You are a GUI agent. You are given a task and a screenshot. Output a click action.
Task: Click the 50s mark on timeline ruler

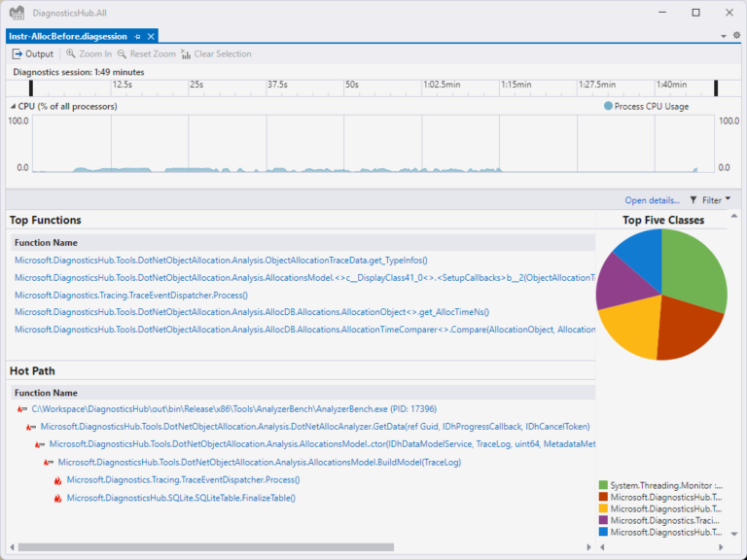351,85
